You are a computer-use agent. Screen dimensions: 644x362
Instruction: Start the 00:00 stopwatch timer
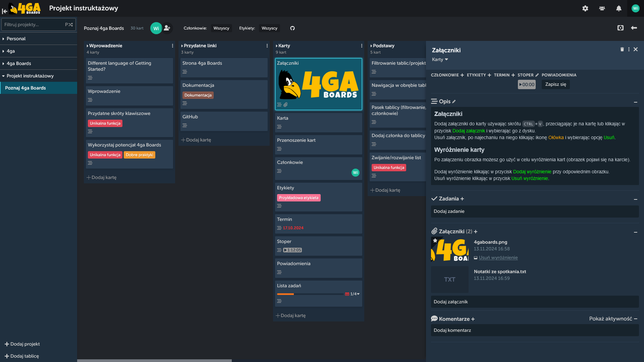click(x=527, y=84)
